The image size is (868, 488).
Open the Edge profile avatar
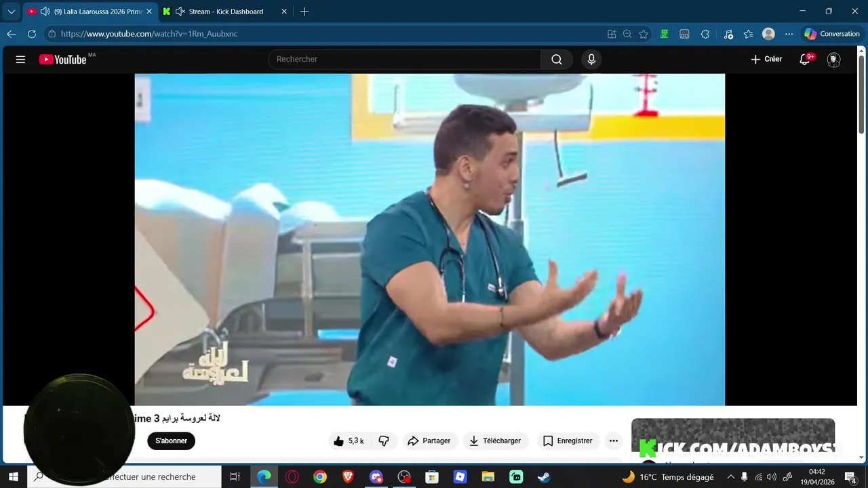(768, 34)
